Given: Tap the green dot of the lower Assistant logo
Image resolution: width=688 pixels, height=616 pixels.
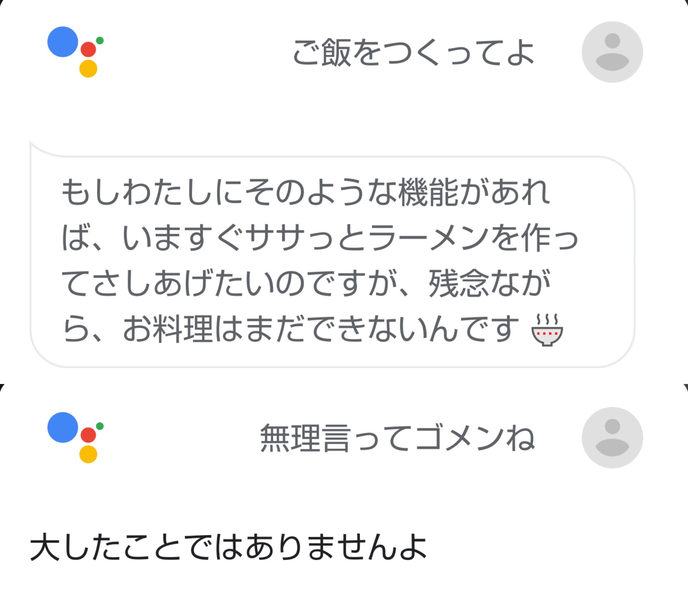Looking at the screenshot, I should coord(100,426).
